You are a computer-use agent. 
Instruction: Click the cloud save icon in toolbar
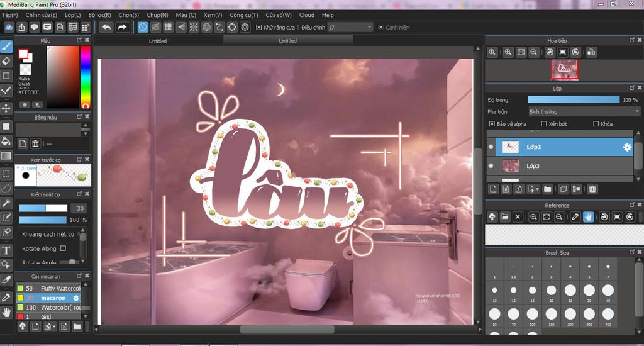click(x=9, y=27)
